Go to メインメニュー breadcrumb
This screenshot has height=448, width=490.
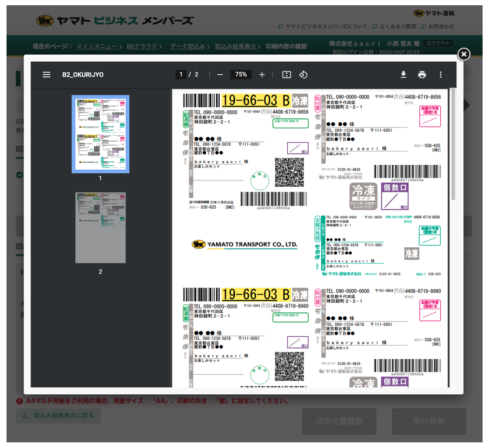(97, 47)
